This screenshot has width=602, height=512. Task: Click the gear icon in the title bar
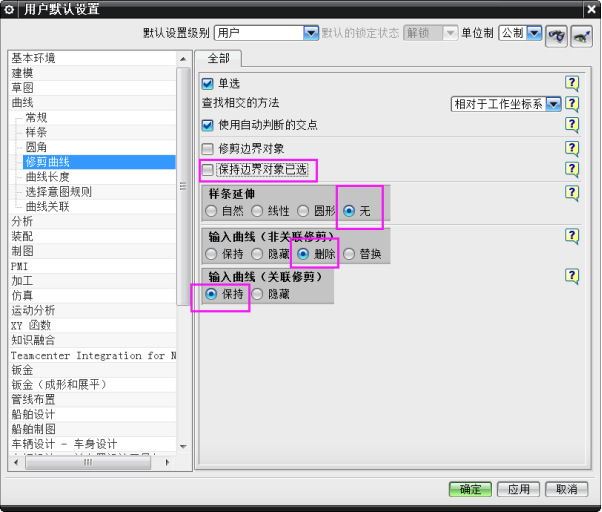9,9
